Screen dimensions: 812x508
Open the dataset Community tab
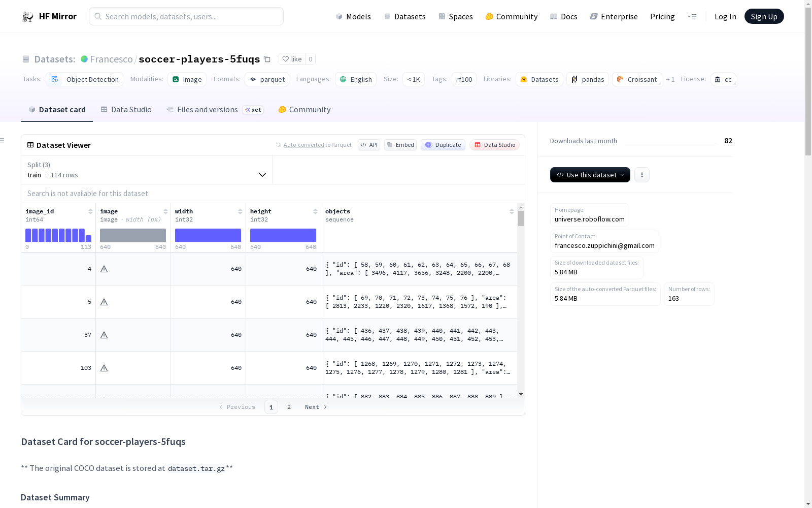tap(304, 109)
